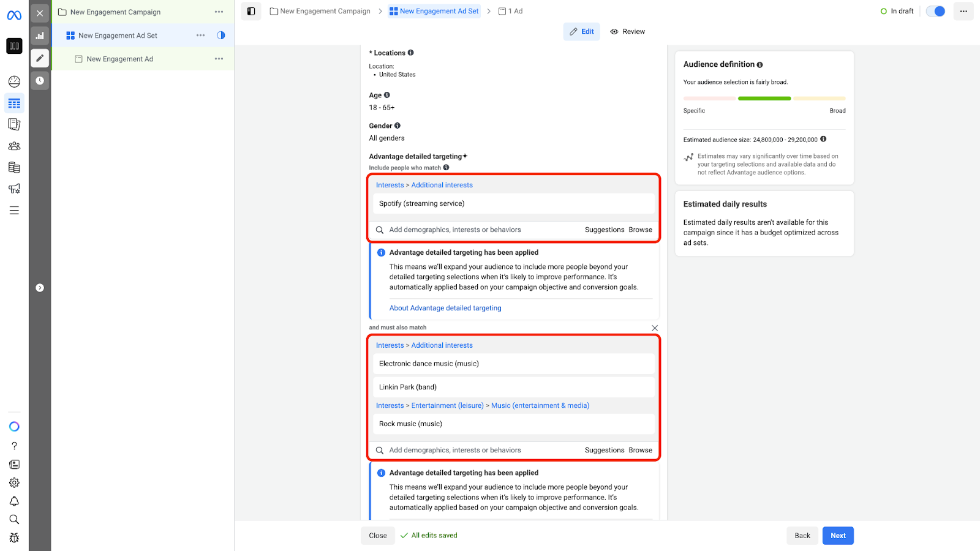Click first Interests breadcrumb above Spotify
Screen dimensions: 980x551
pyautogui.click(x=390, y=185)
